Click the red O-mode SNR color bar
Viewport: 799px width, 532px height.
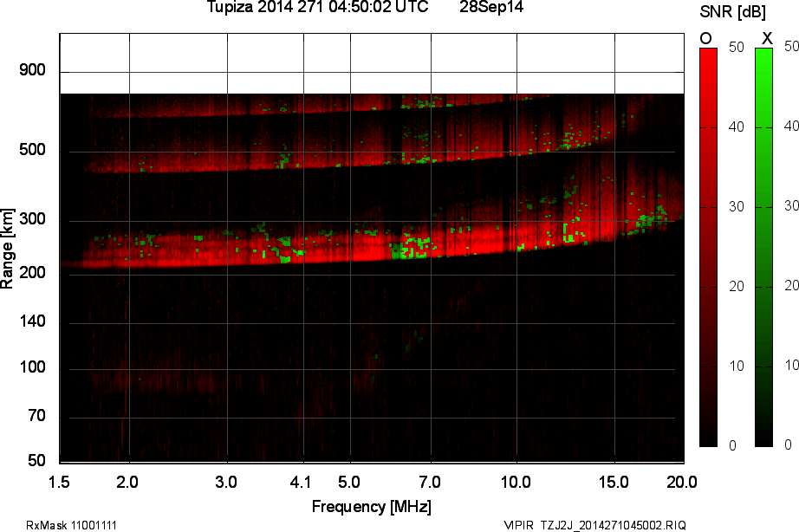(x=708, y=248)
